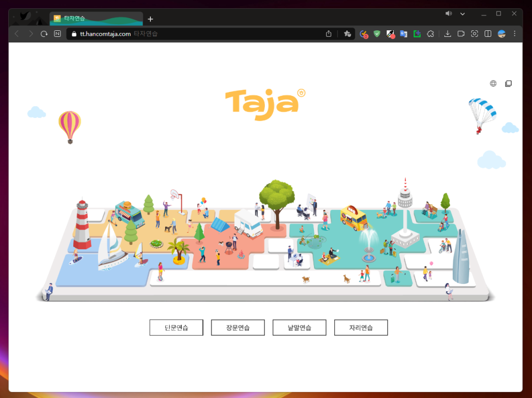
Task: Open the bookmarks star icon
Action: pos(347,34)
